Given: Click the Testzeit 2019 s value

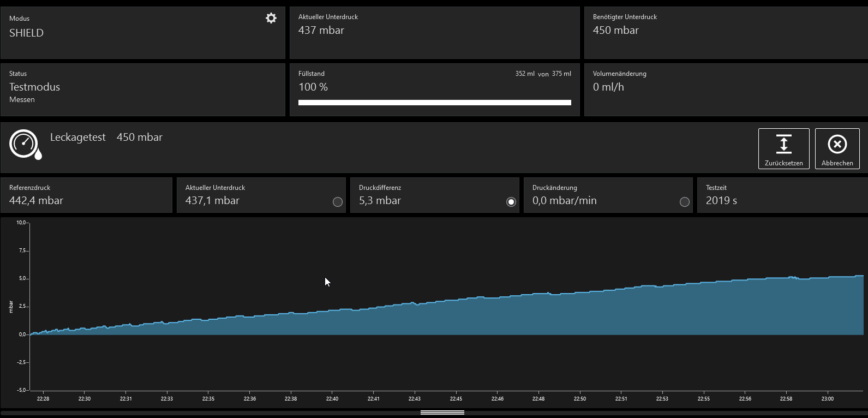Looking at the screenshot, I should [721, 201].
